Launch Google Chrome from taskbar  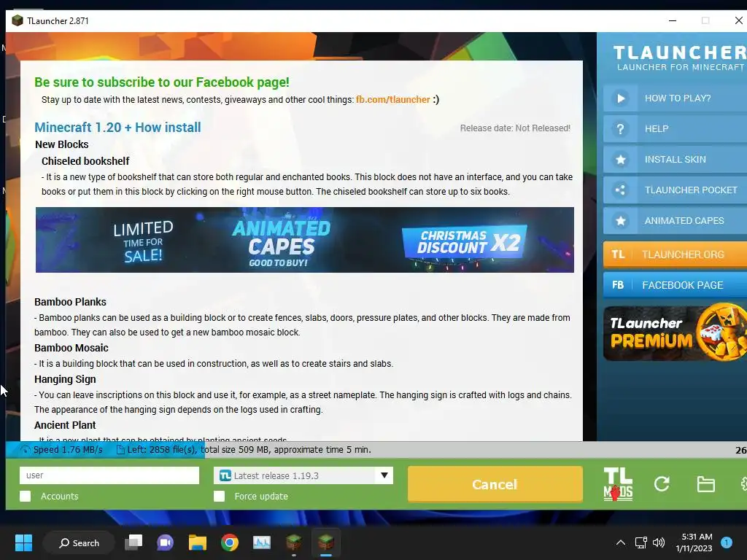coord(229,542)
